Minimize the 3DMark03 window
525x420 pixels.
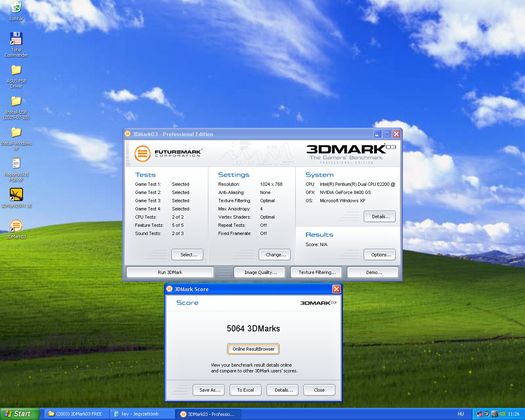[377, 134]
